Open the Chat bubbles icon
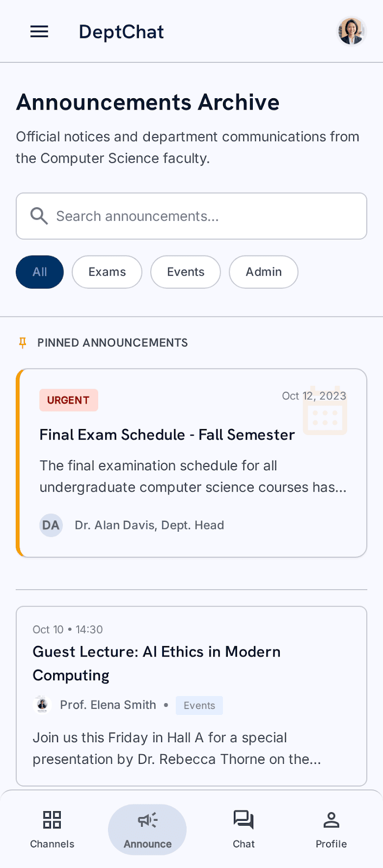 (244, 820)
